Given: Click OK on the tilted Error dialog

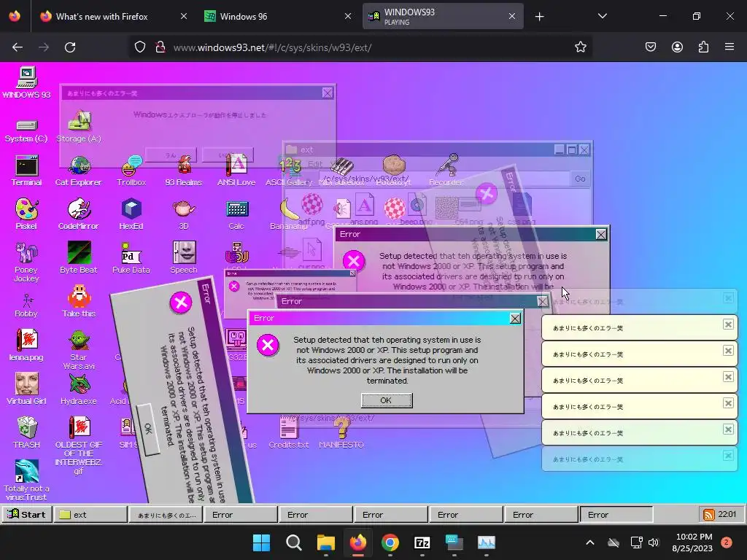Looking at the screenshot, I should point(148,429).
